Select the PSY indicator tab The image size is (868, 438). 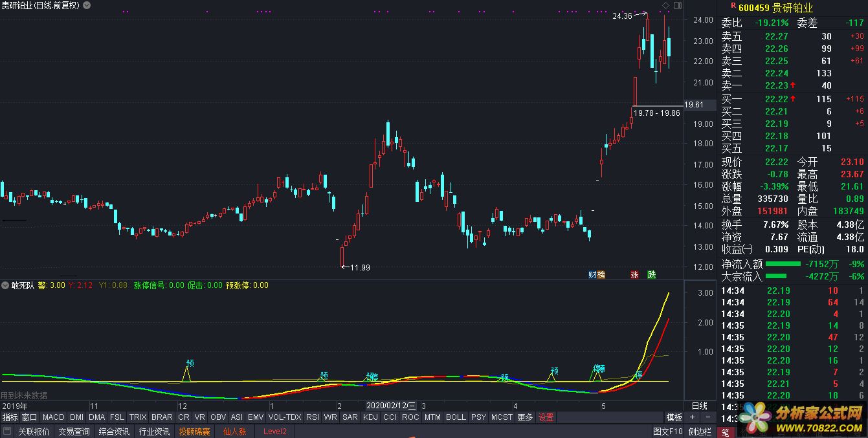pyautogui.click(x=478, y=417)
